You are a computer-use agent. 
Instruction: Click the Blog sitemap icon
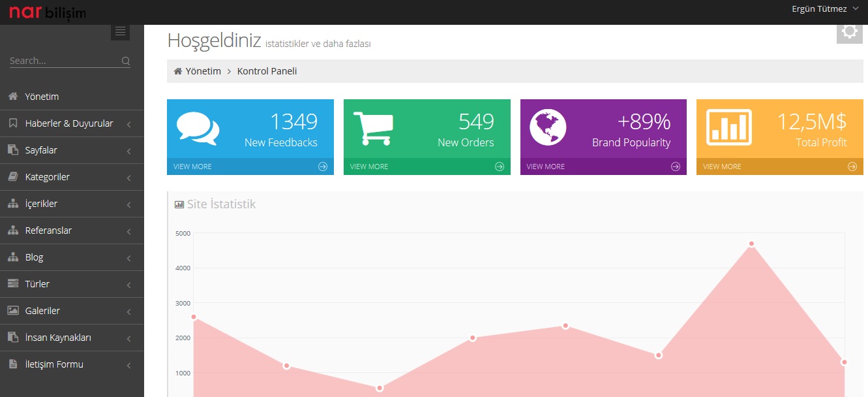[12, 257]
